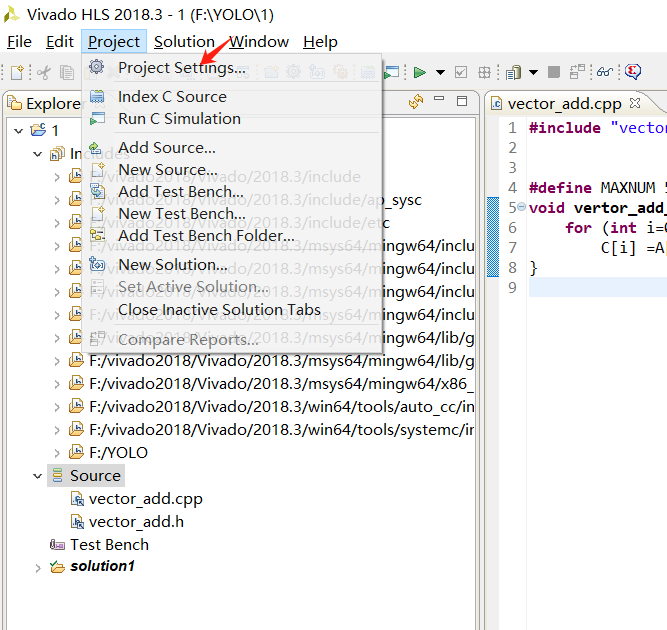Toggle code folding on line 5
The width and height of the screenshot is (667, 630).
(522, 207)
